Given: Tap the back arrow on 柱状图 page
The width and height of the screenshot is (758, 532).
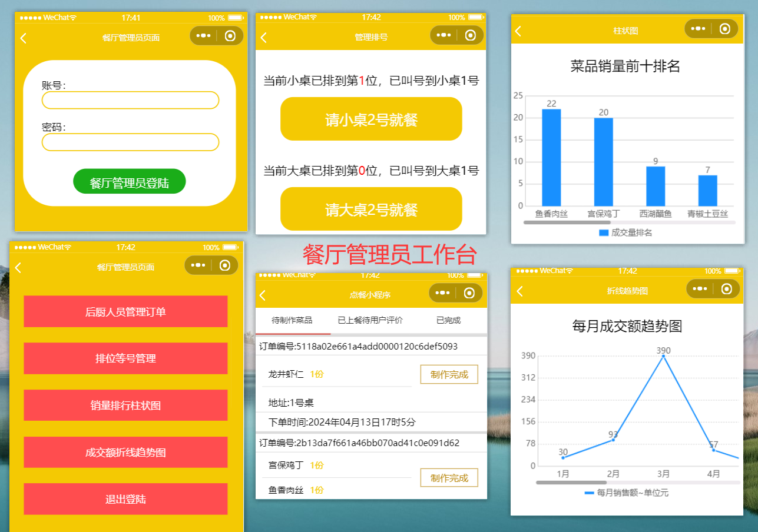Looking at the screenshot, I should click(519, 28).
